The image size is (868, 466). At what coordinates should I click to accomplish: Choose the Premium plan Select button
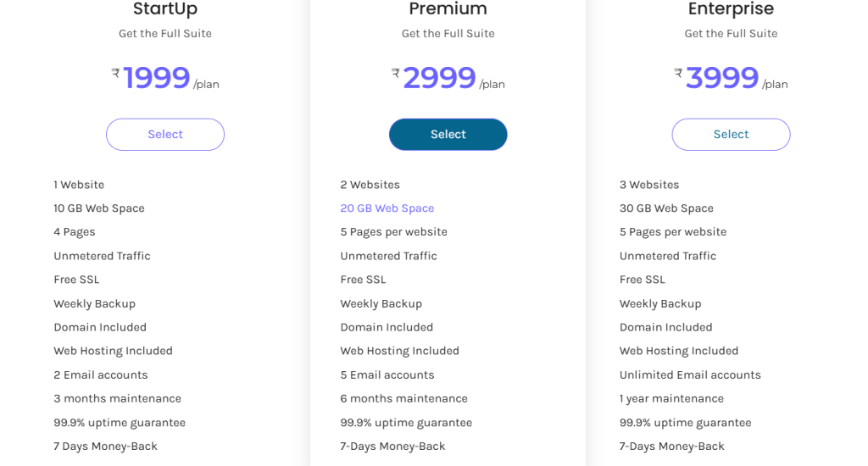click(x=448, y=135)
